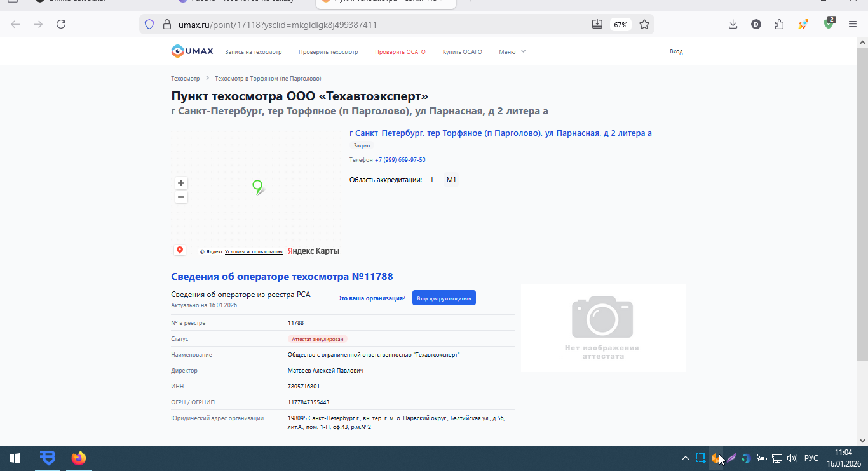The image size is (868, 471).
Task: Go forward with the browser forward arrow
Action: pyautogui.click(x=38, y=24)
